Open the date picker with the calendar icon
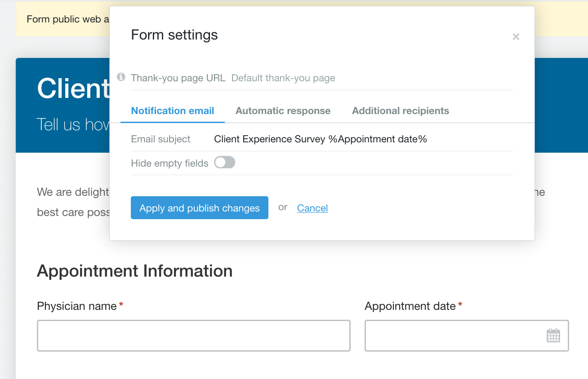 coord(553,335)
